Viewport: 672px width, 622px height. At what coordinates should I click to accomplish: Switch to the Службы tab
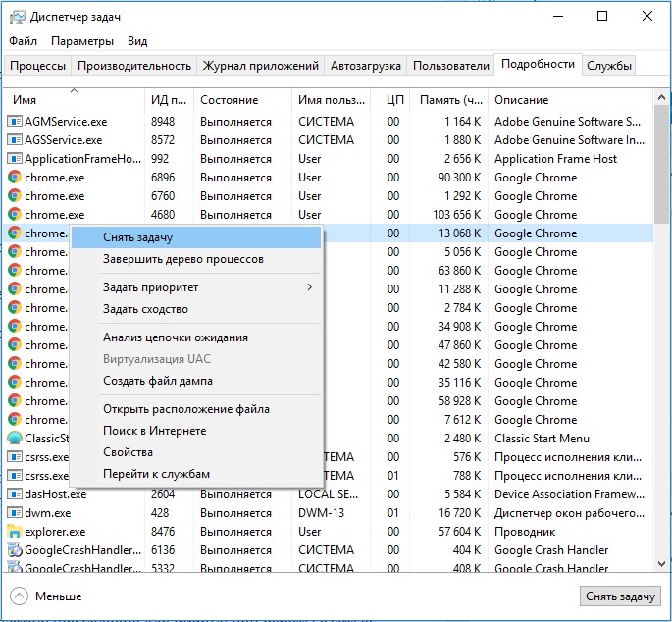[609, 66]
